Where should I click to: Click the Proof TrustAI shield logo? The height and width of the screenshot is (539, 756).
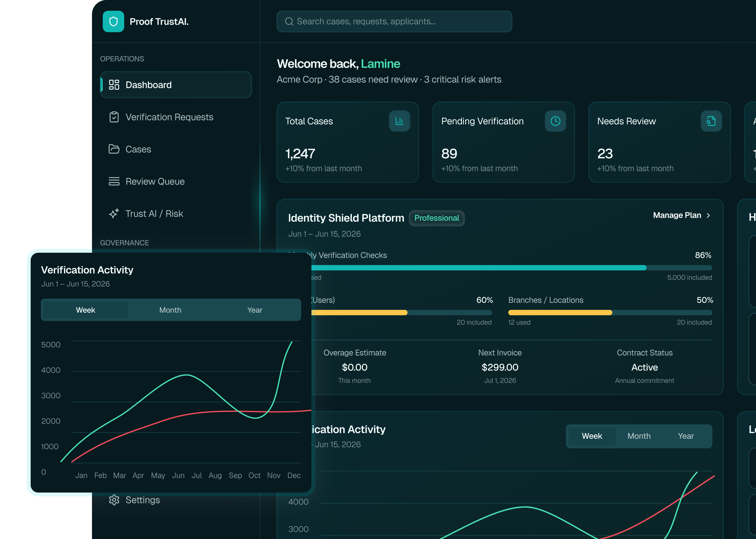[113, 22]
